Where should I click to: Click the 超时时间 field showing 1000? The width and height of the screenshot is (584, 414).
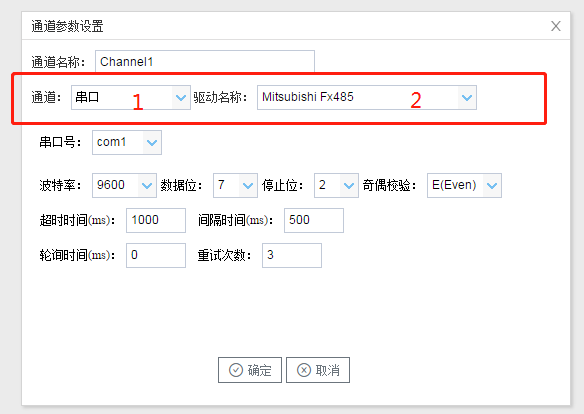click(x=156, y=220)
